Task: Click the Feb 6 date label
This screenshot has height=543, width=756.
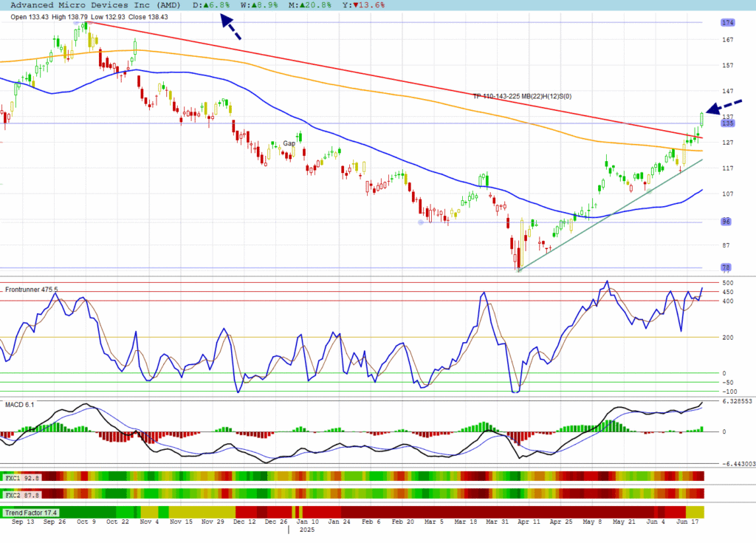Action: (371, 522)
